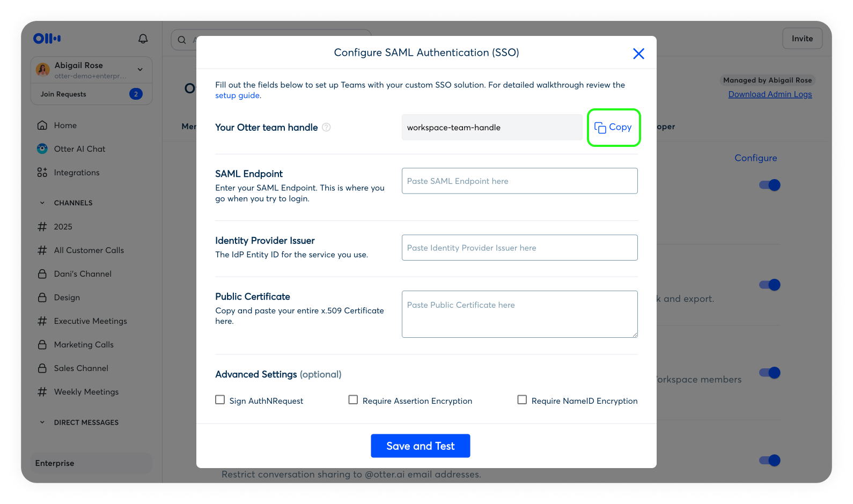This screenshot has width=853, height=504.
Task: Click the search magnifier icon
Action: click(181, 39)
